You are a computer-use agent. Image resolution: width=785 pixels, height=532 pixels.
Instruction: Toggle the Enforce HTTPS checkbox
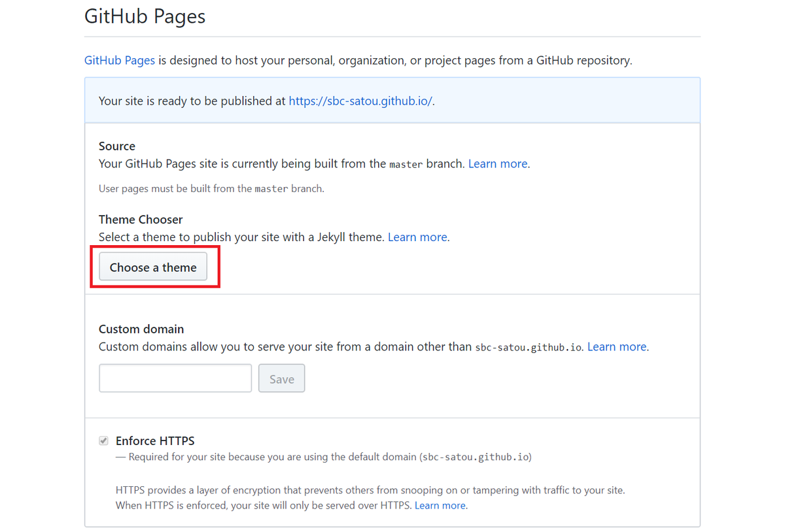point(103,441)
